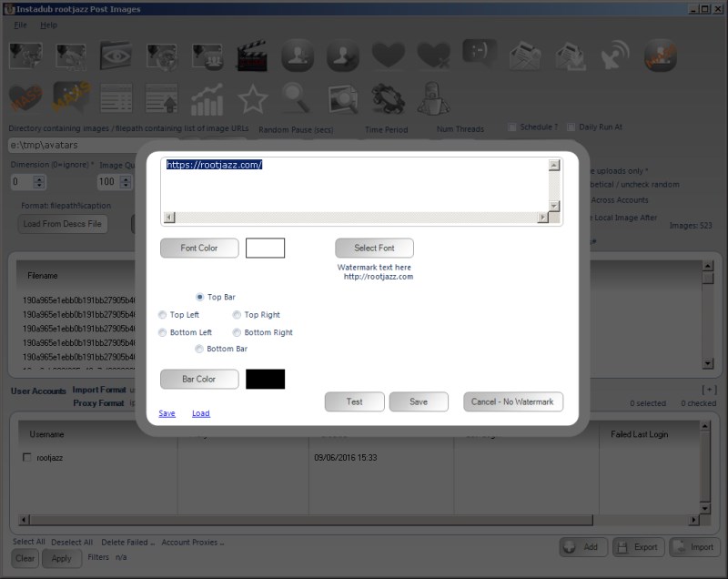Open the bar chart statistics tool
This screenshot has height=579, width=728.
coord(207,99)
